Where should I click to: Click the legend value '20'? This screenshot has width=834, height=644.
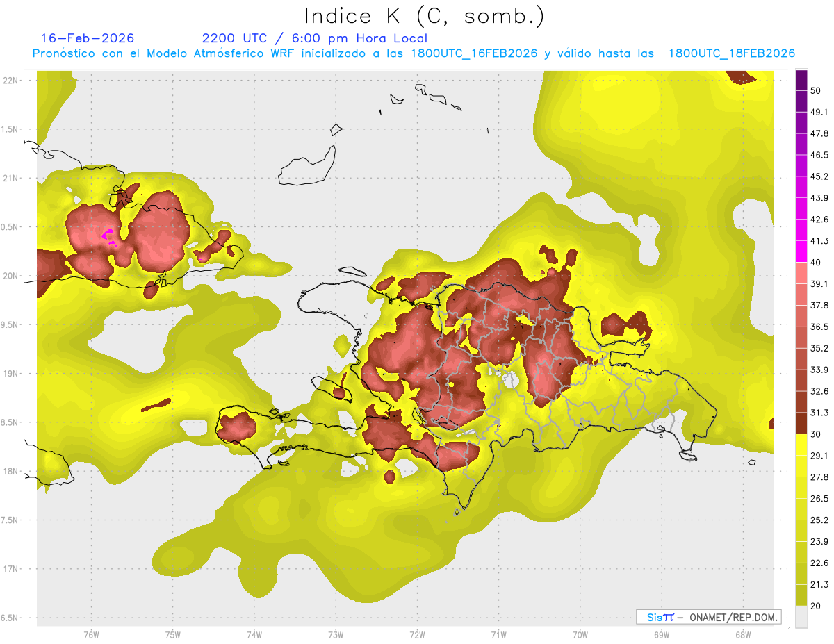[816, 606]
